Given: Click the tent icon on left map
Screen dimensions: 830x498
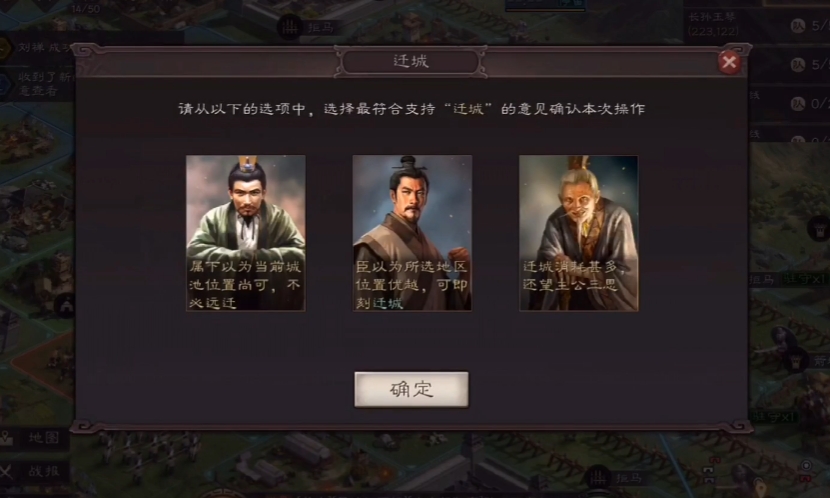Looking at the screenshot, I should pos(66,306).
